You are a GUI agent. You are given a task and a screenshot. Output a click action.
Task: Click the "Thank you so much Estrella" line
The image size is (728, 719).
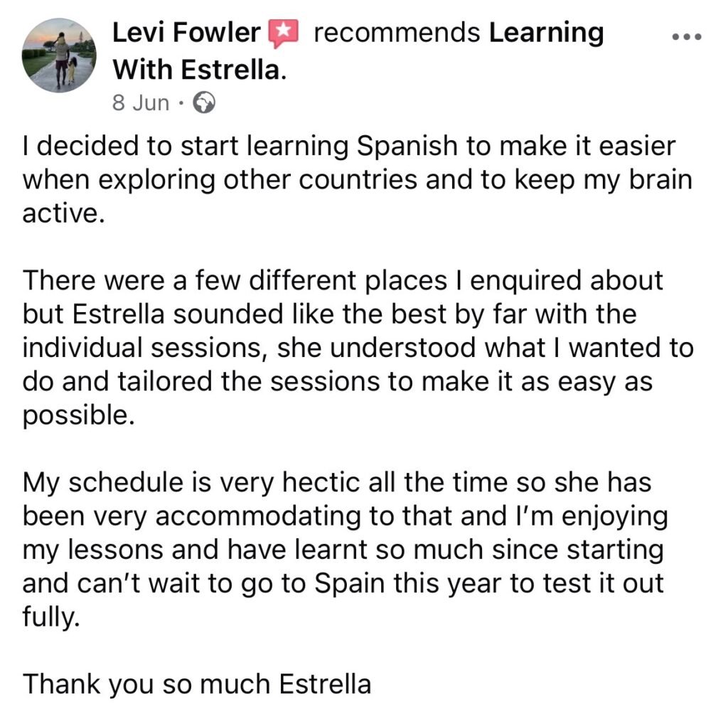pos(197,684)
